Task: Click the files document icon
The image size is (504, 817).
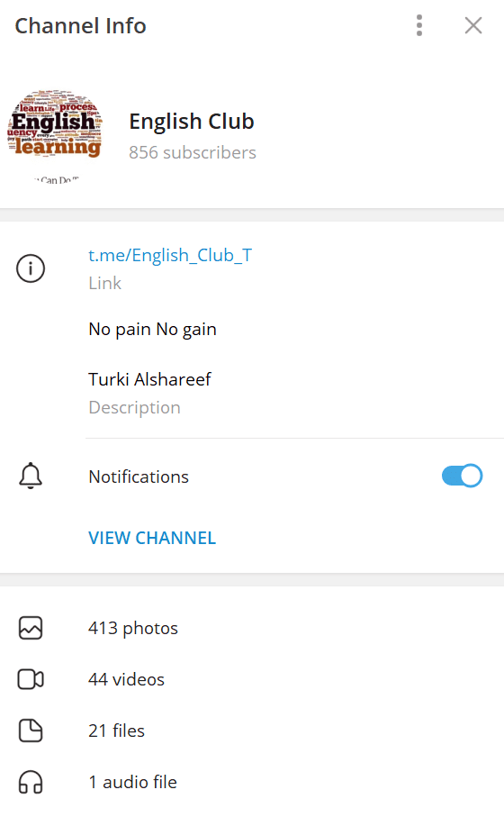Action: tap(31, 731)
